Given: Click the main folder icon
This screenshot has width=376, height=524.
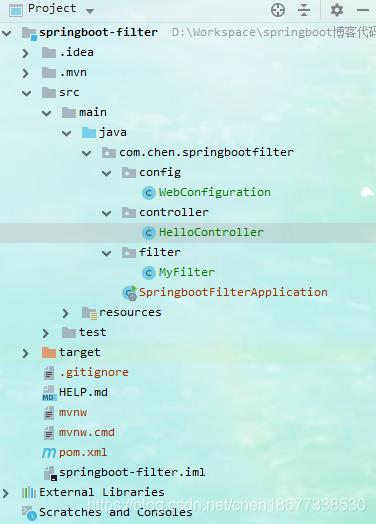Looking at the screenshot, I should click(69, 113).
